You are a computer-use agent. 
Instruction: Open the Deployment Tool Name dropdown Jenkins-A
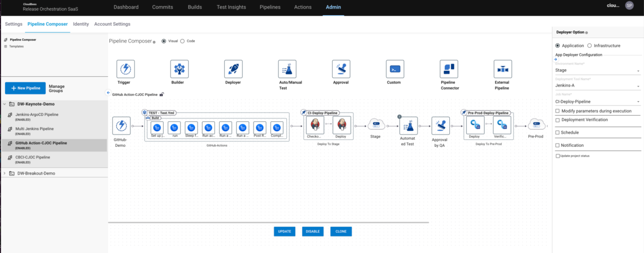[x=597, y=85]
